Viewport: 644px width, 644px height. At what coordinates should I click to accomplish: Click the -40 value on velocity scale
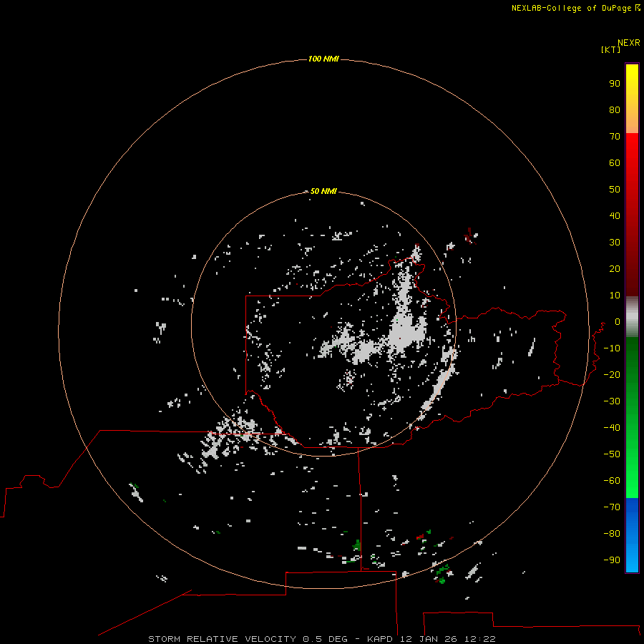pos(612,428)
